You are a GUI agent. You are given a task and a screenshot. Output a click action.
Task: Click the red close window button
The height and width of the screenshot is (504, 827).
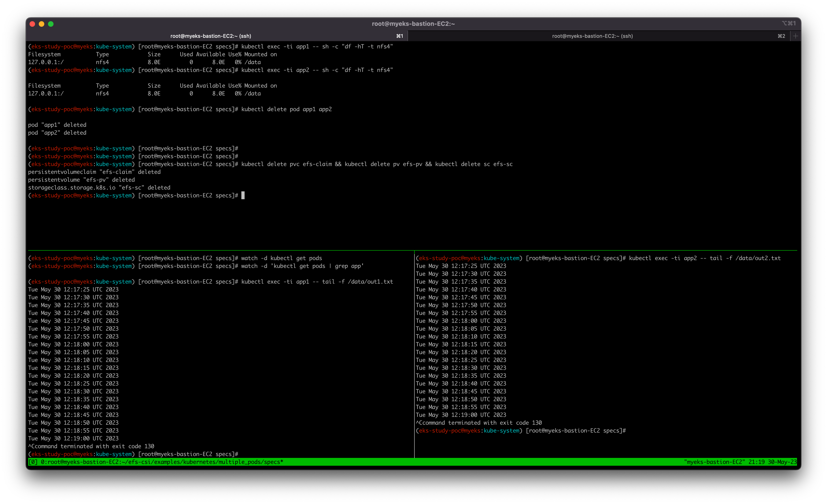click(33, 24)
